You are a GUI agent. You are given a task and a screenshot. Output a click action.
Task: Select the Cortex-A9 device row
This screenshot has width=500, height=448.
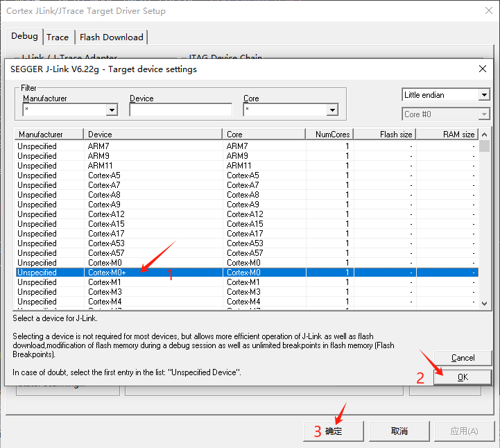246,205
